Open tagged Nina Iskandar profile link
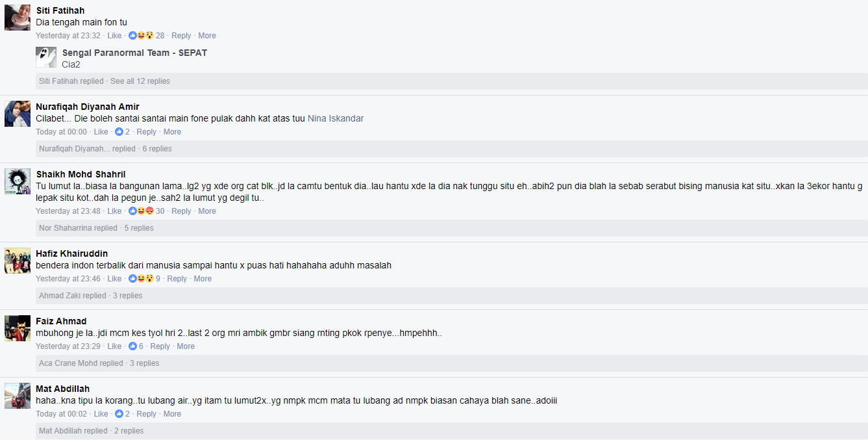The height and width of the screenshot is (440, 868). tap(336, 118)
